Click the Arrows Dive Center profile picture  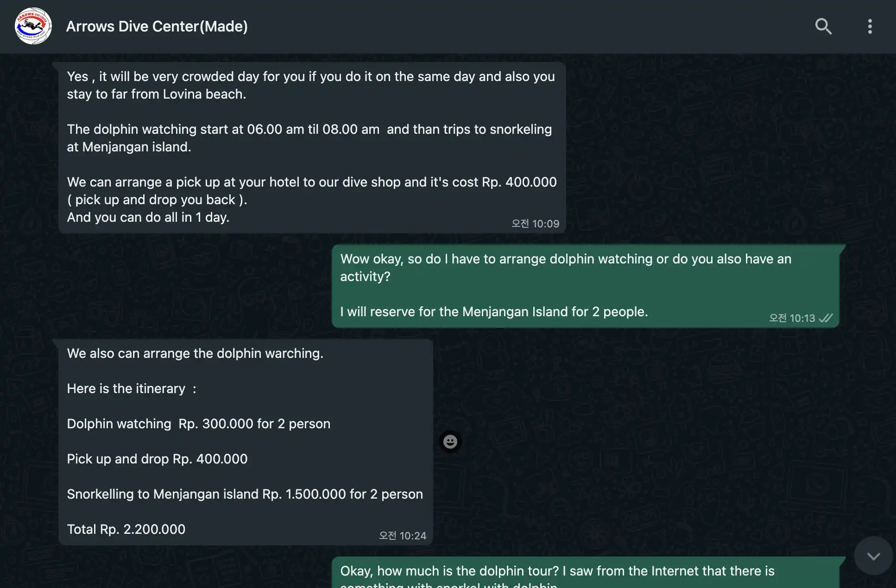coord(33,26)
